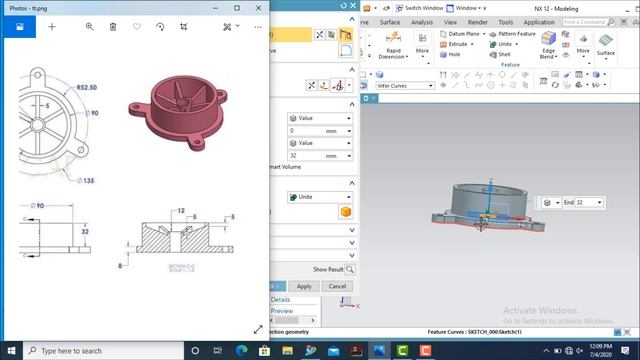
Task: Click the Rapid Dimension tool icon
Action: (393, 38)
